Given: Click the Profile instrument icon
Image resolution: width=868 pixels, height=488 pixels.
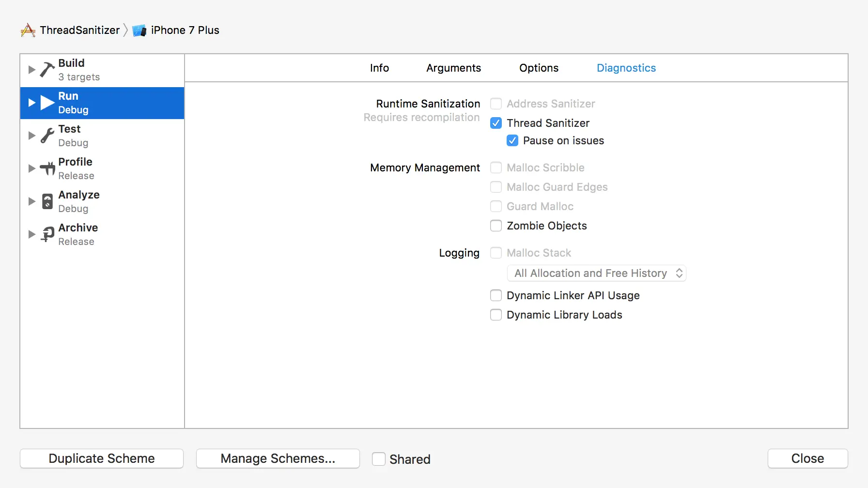Looking at the screenshot, I should pyautogui.click(x=47, y=168).
